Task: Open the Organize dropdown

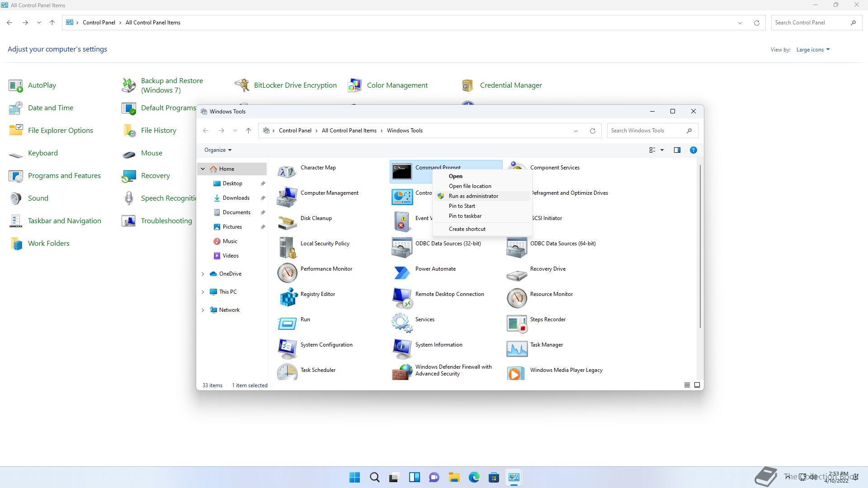Action: (218, 150)
